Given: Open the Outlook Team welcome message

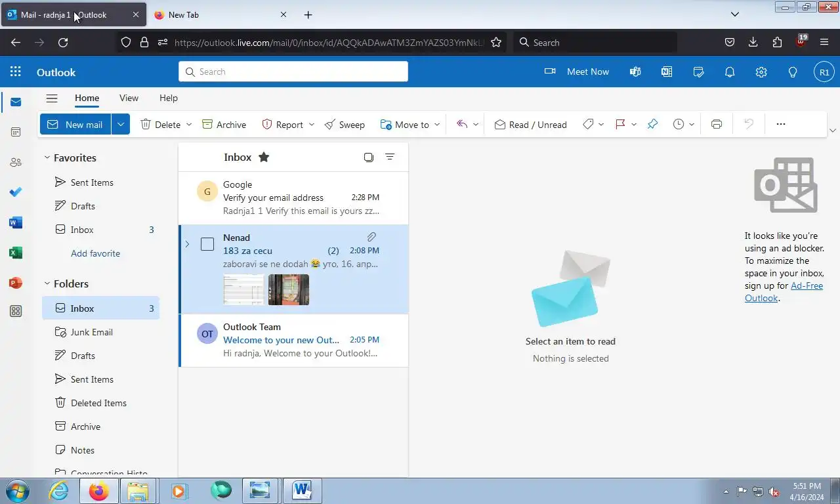Looking at the screenshot, I should pos(293,340).
